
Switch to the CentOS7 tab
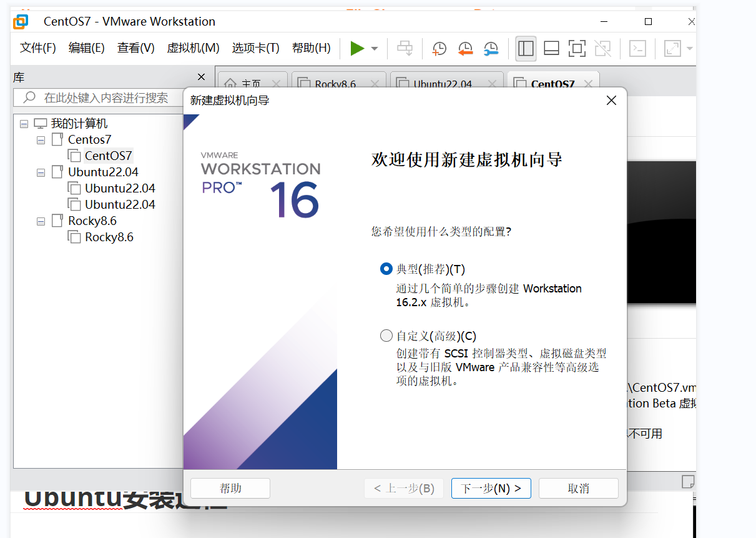coord(552,83)
